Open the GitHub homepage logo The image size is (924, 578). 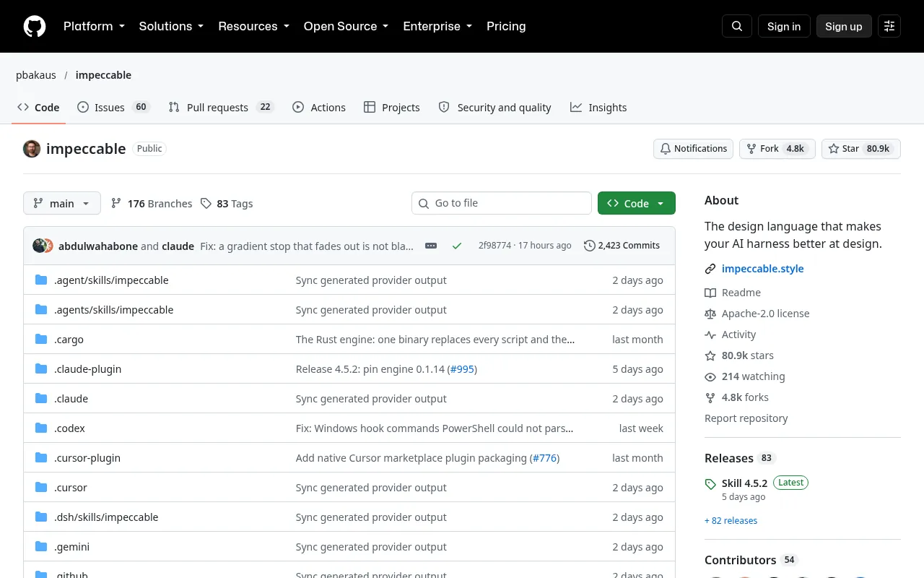(35, 26)
